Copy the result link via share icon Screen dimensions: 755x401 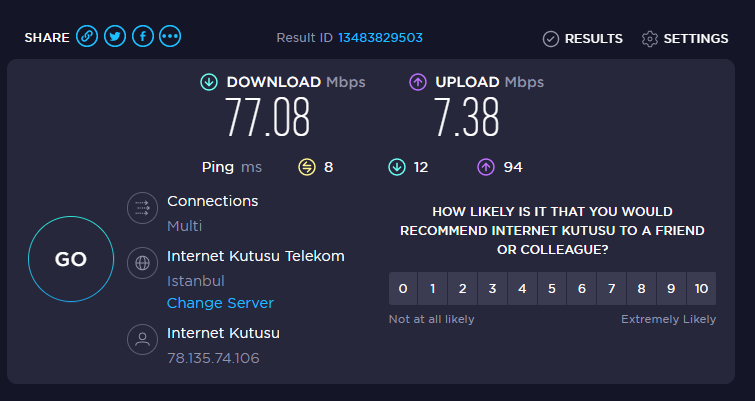(87, 37)
